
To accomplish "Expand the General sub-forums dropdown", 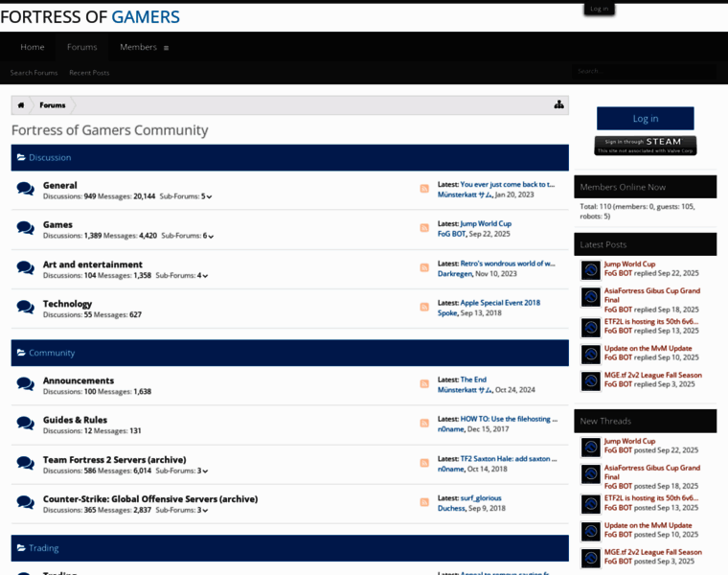I will pos(210,196).
